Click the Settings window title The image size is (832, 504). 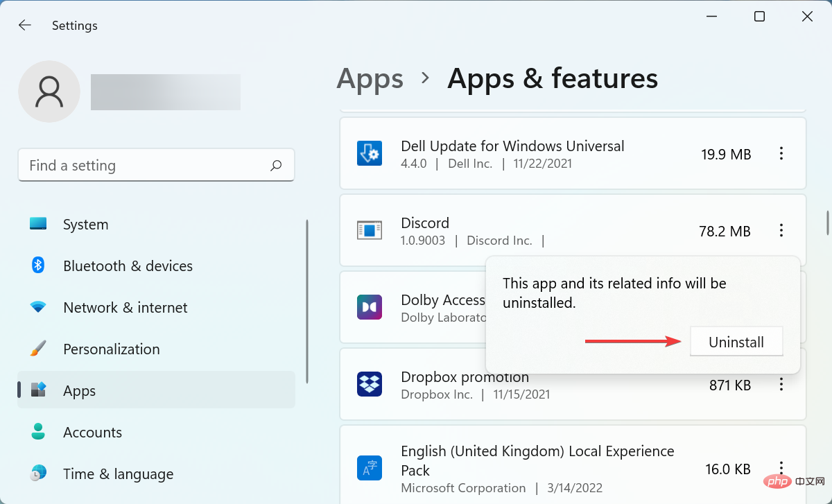tap(75, 26)
